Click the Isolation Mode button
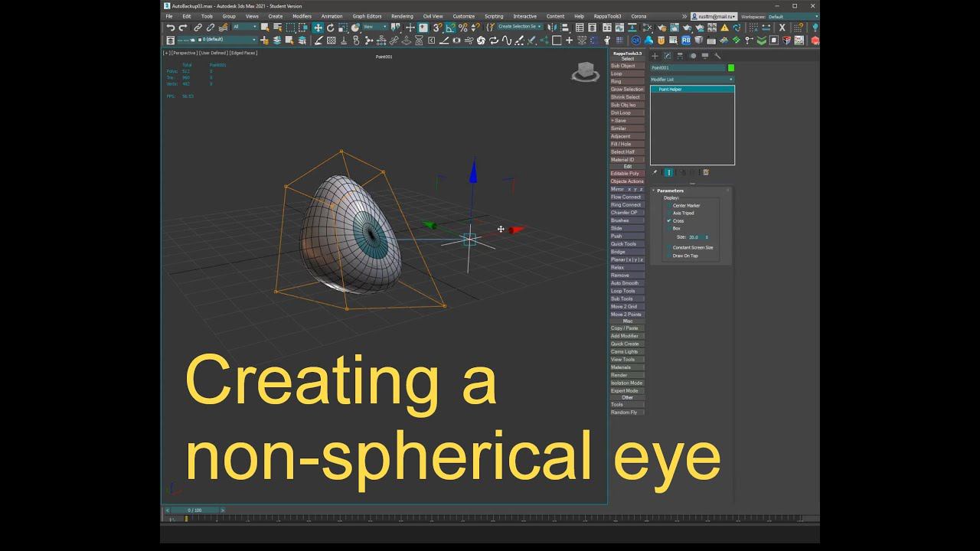Screen dimensions: 980x551 click(x=627, y=383)
